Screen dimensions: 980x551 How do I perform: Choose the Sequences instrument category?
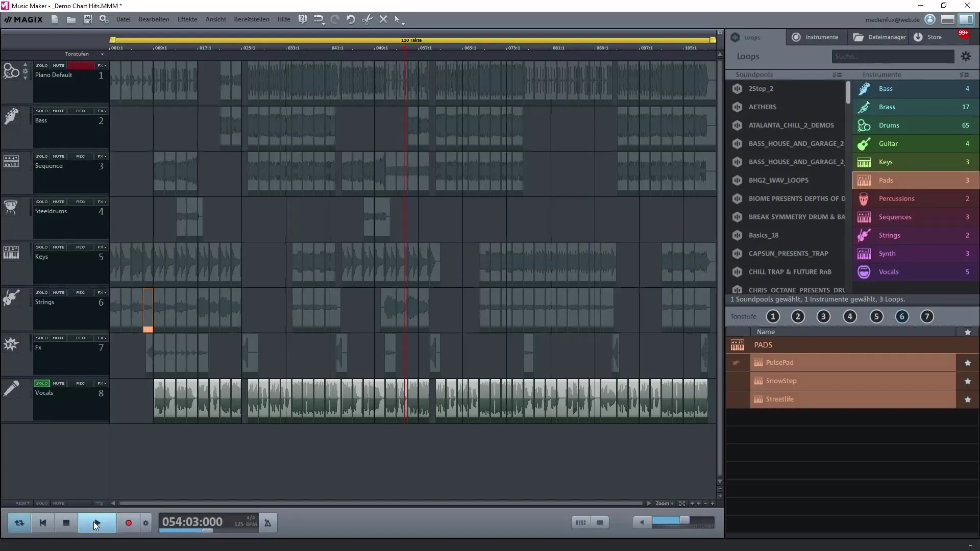tap(915, 217)
